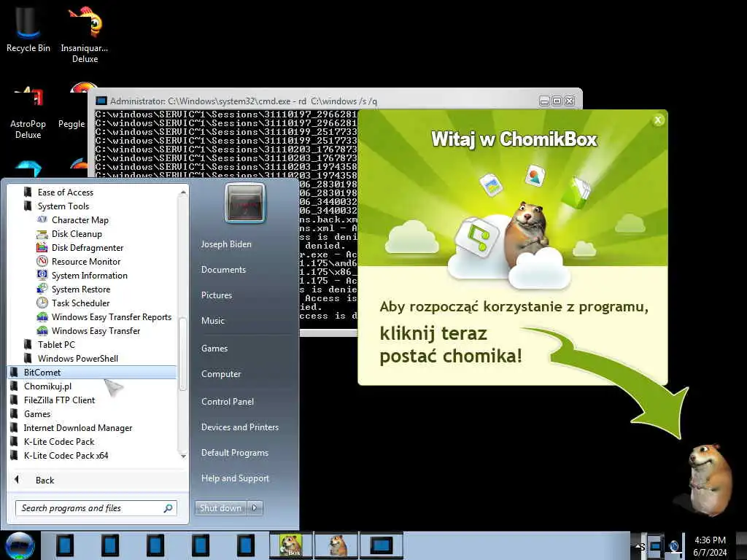The width and height of the screenshot is (747, 560).
Task: Open Documents from Start menu
Action: pos(223,270)
